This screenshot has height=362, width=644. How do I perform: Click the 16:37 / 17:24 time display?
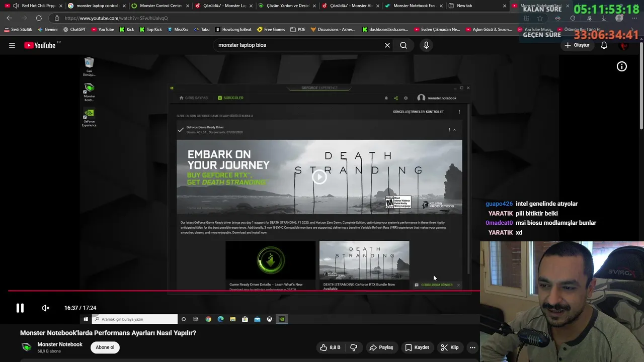tap(80, 308)
